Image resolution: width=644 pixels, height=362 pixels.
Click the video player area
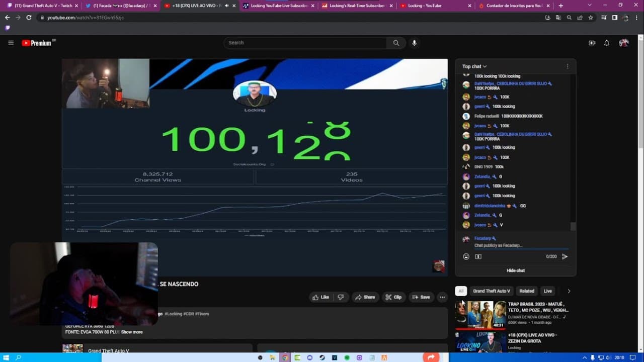(x=255, y=167)
